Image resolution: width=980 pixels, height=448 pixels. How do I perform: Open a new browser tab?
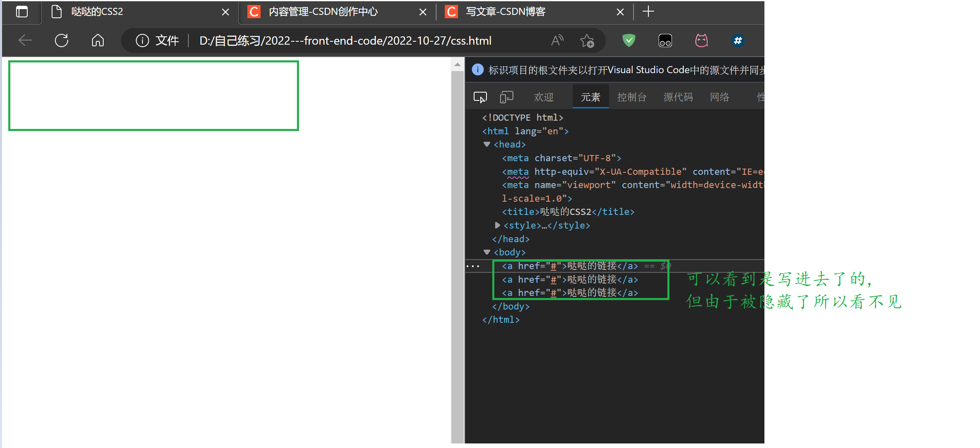[648, 12]
